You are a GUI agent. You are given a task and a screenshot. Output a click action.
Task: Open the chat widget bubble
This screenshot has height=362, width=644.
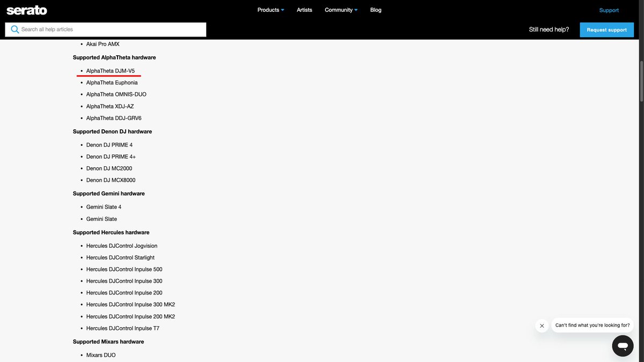(623, 346)
